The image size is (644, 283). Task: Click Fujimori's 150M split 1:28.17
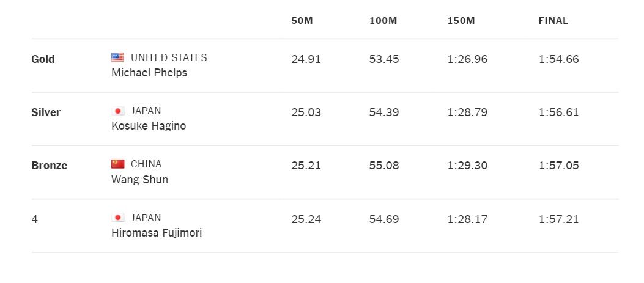[x=467, y=219]
